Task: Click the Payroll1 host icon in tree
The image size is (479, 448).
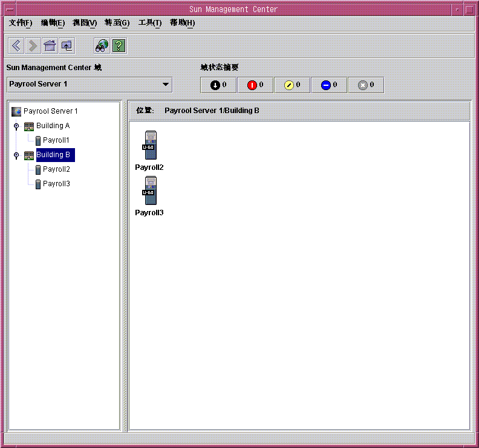Action: click(x=38, y=140)
